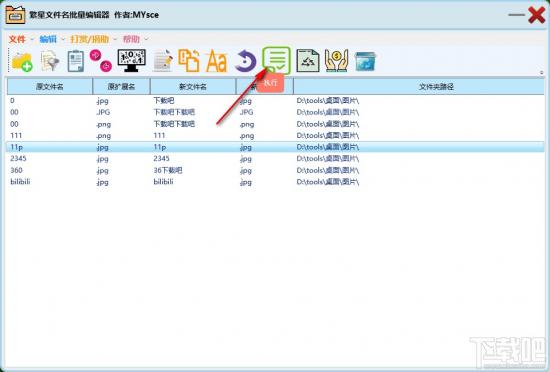Viewport: 550px width, 372px height.
Task: Click the add folder icon with green plus
Action: 22,62
